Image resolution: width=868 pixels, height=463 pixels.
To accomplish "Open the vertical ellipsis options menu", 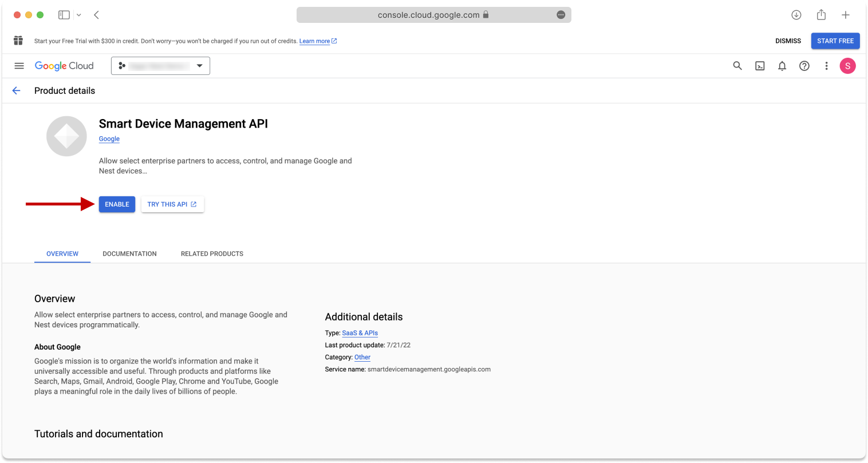I will (826, 65).
